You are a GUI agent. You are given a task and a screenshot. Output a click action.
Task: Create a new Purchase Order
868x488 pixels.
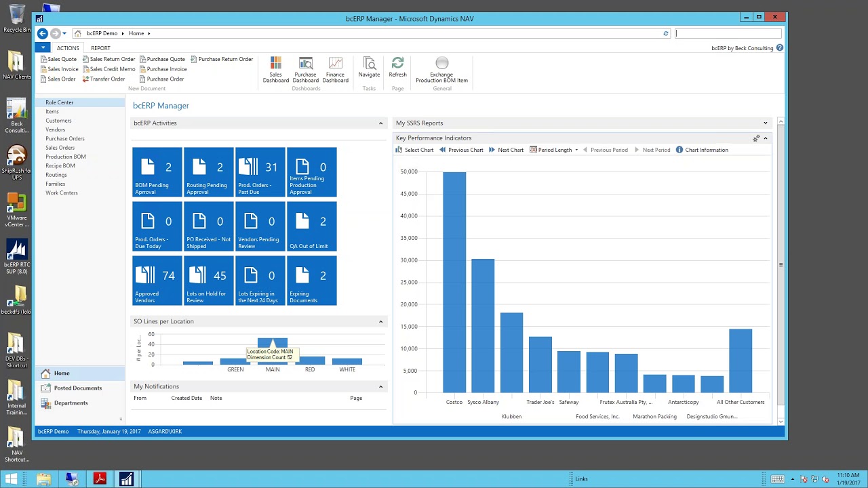161,79
